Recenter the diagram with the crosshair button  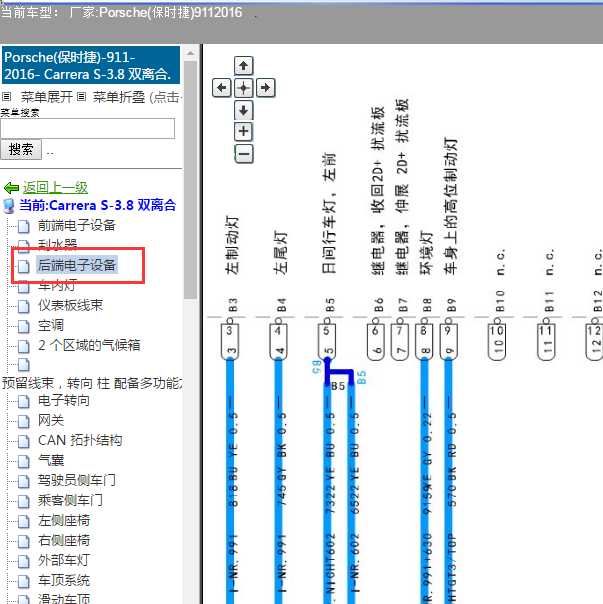point(244,88)
